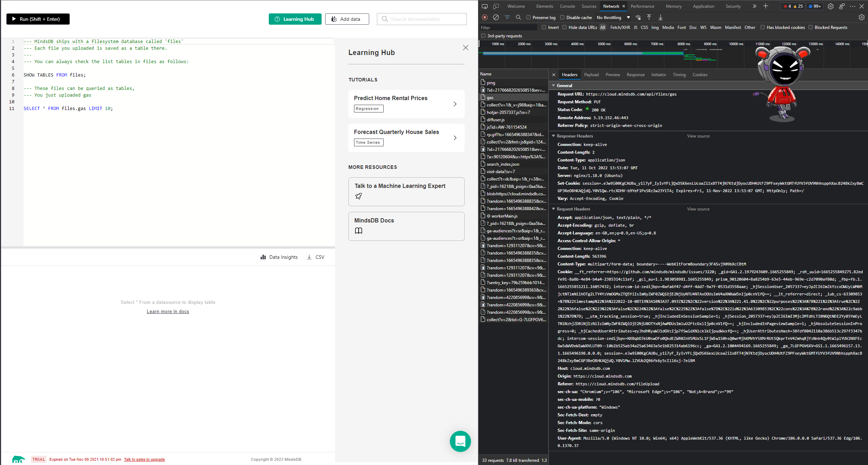This screenshot has width=868, height=465.
Task: Enable the Preserve log checkbox
Action: click(x=528, y=17)
